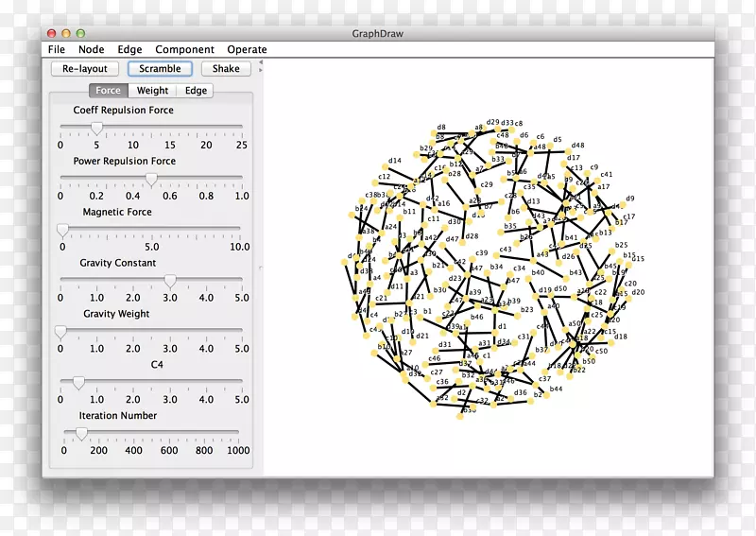
Task: Click the Iteration Number slider handle
Action: [x=81, y=433]
